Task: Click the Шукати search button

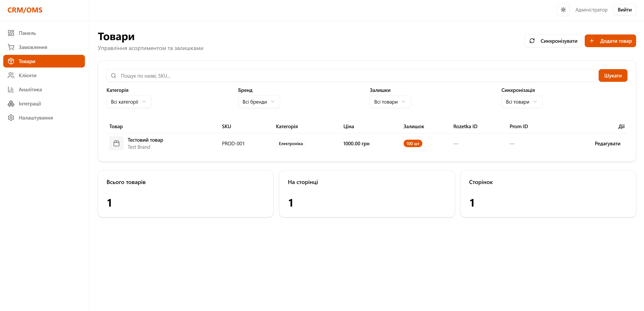Action: point(613,75)
